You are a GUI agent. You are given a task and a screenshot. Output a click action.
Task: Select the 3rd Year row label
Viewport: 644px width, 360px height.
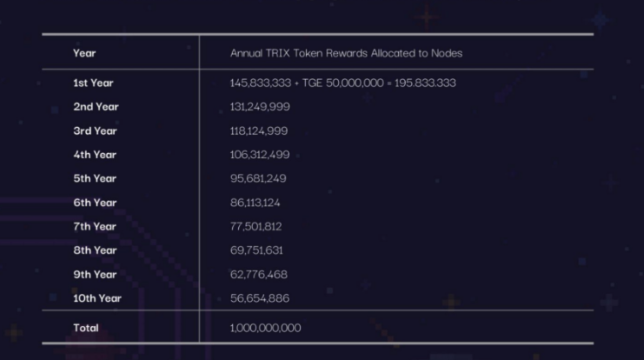pos(95,131)
